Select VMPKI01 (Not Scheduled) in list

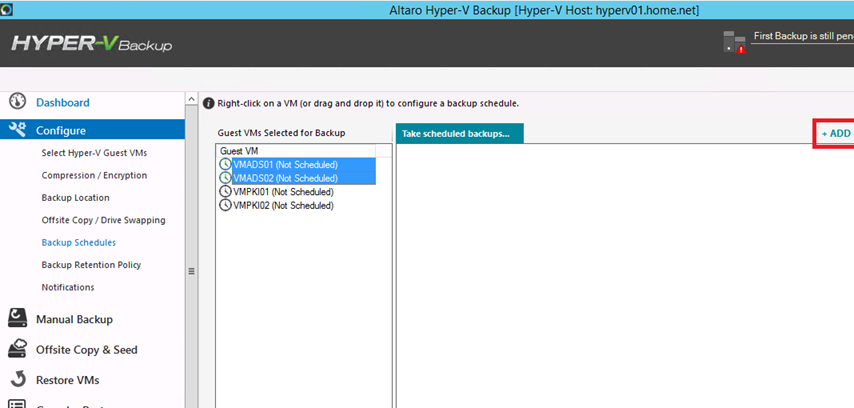pos(283,192)
